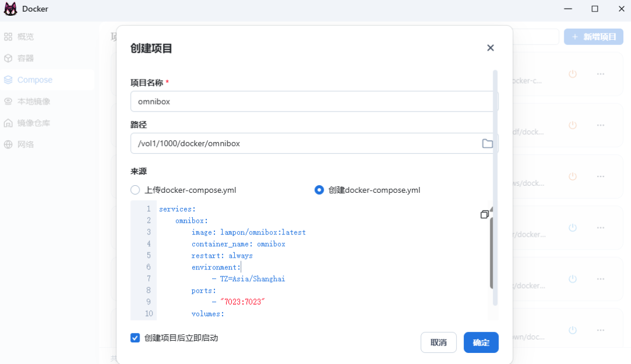This screenshot has width=631, height=364.
Task: Confirm the dialog with the 确定 button
Action: click(x=481, y=342)
